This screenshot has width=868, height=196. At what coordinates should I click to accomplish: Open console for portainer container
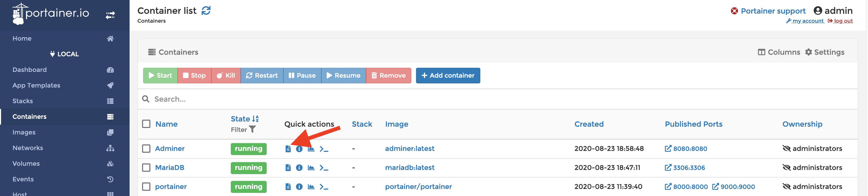pos(324,187)
